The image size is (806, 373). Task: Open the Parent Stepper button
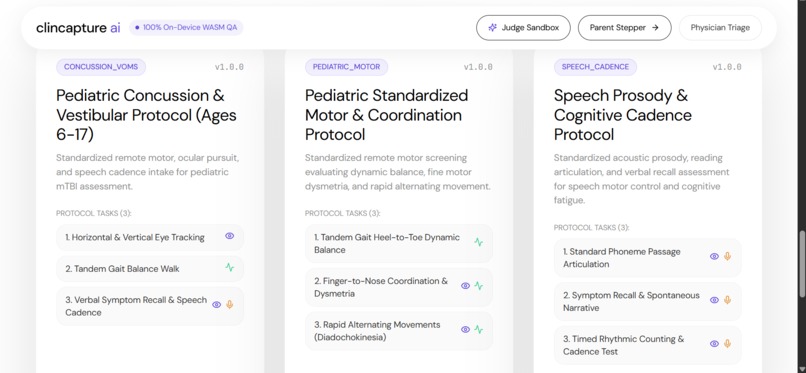pos(624,28)
